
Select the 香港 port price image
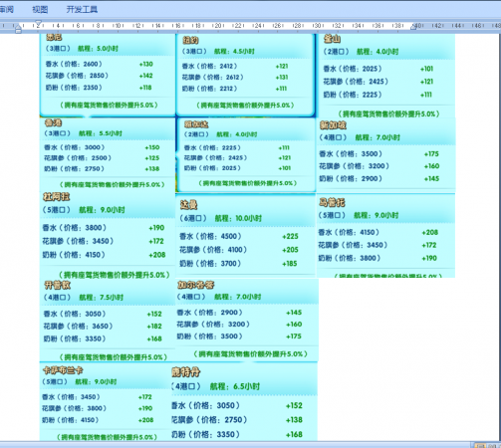(x=108, y=153)
